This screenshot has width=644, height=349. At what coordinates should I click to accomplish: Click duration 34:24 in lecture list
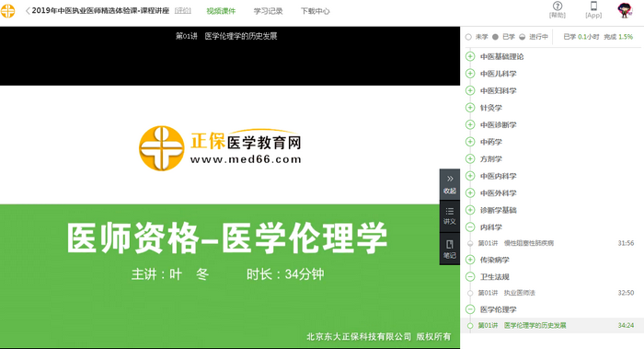click(x=626, y=325)
